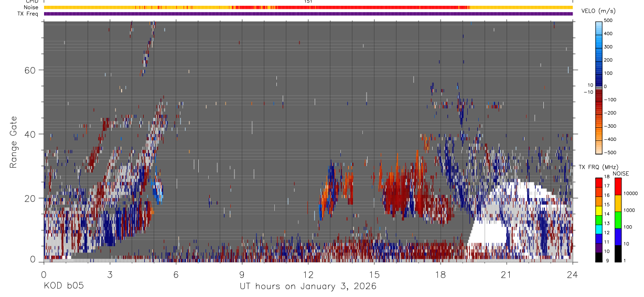Click the 'UT hours on January 3, 2026' title
The image size is (644, 297).
coord(308,287)
